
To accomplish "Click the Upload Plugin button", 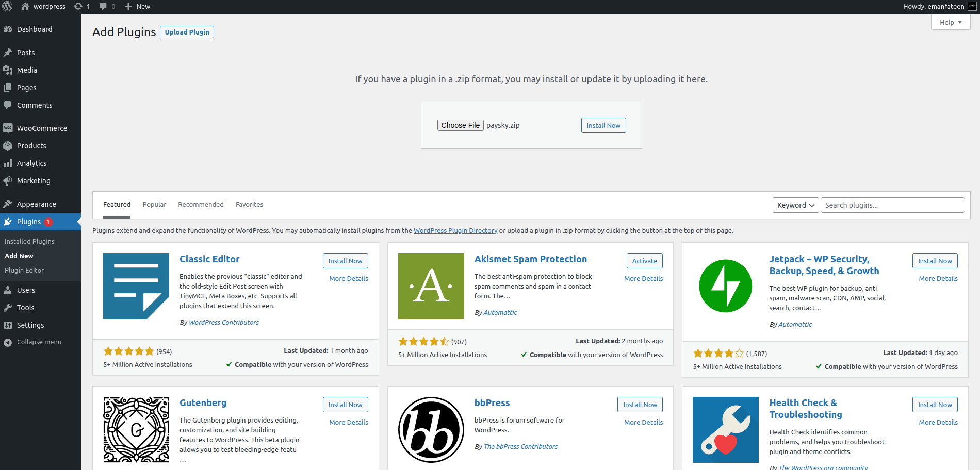I will point(187,32).
